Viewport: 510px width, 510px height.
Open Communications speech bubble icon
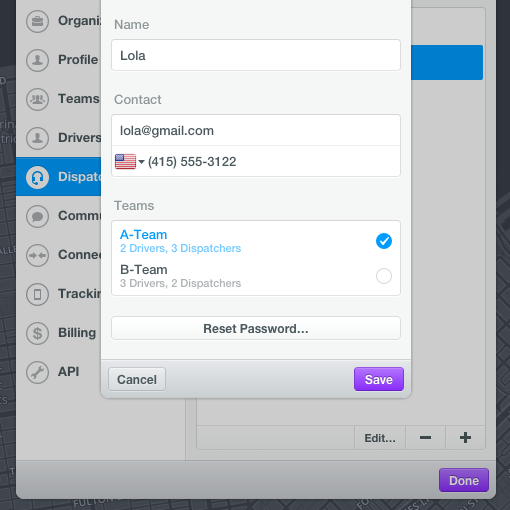tap(37, 216)
